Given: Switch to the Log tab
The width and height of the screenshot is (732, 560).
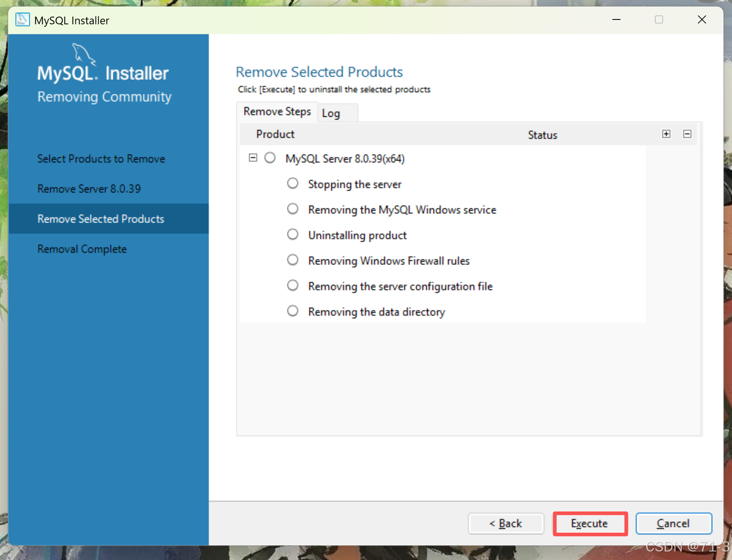Looking at the screenshot, I should pyautogui.click(x=337, y=113).
